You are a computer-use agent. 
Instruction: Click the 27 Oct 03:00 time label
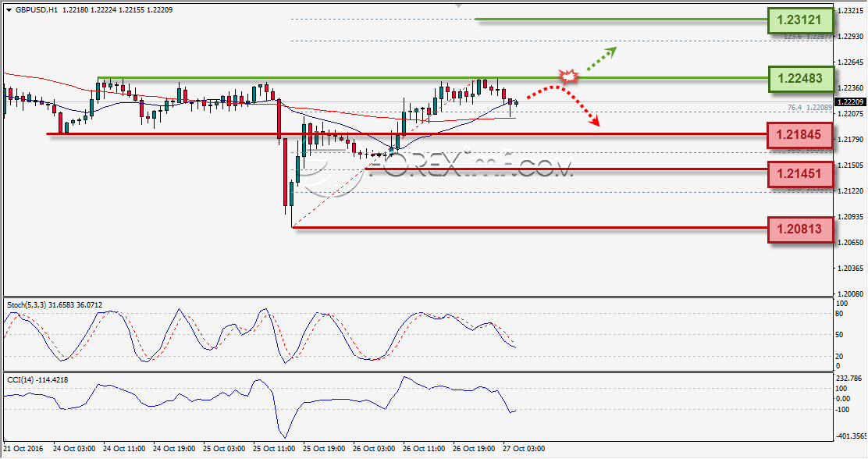524,449
